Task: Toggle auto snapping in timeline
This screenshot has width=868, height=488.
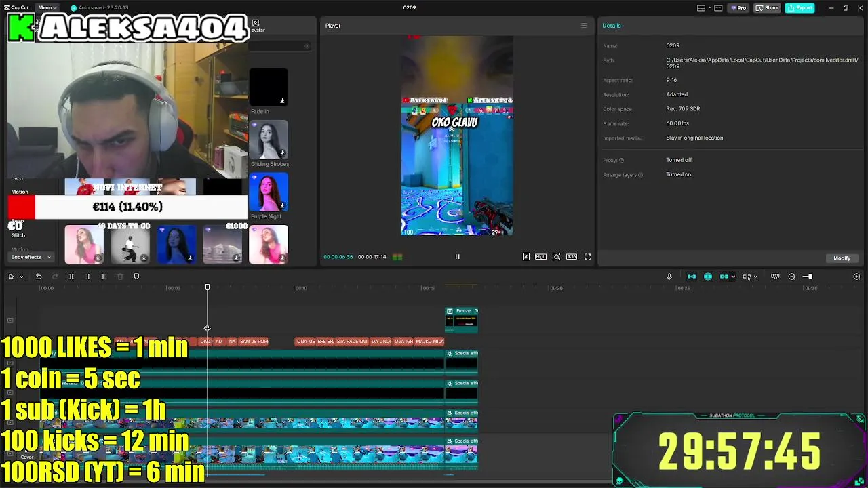Action: pos(708,277)
